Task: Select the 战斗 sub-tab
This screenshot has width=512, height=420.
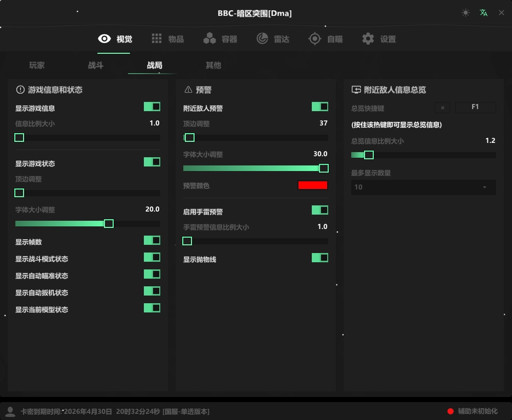Action: click(x=96, y=66)
